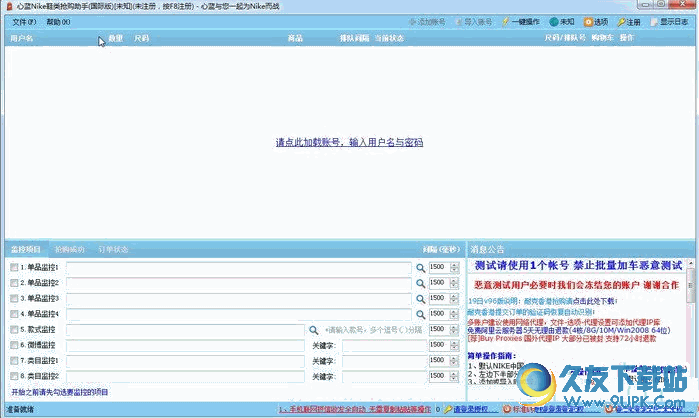Click the 商品 column header
This screenshot has height=418, width=699.
(x=295, y=38)
